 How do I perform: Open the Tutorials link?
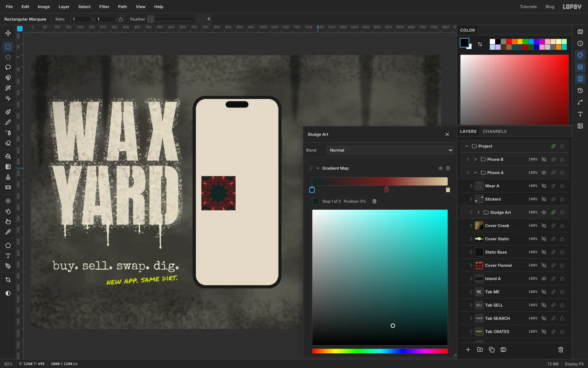[x=528, y=7]
